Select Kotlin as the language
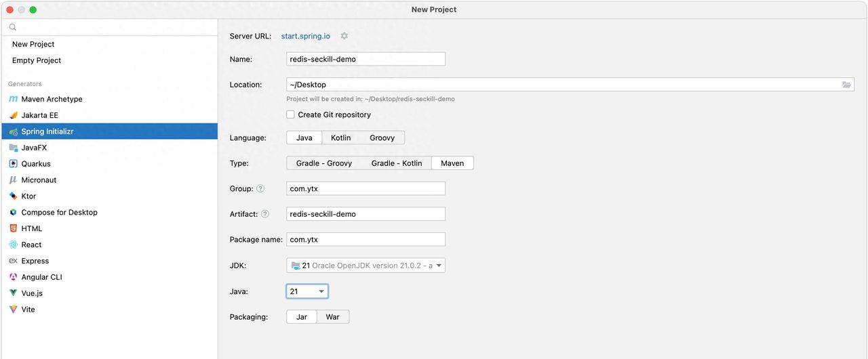This screenshot has width=868, height=359. point(340,138)
